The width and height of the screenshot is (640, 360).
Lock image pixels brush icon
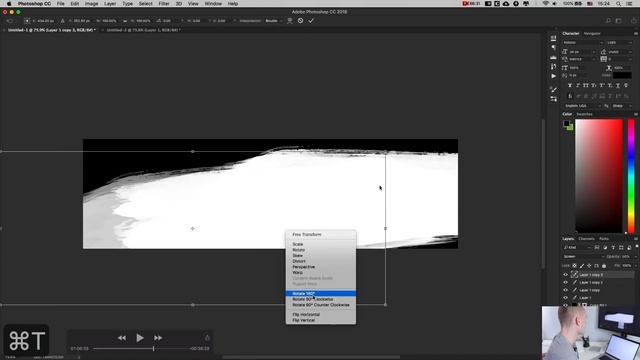tap(582, 266)
